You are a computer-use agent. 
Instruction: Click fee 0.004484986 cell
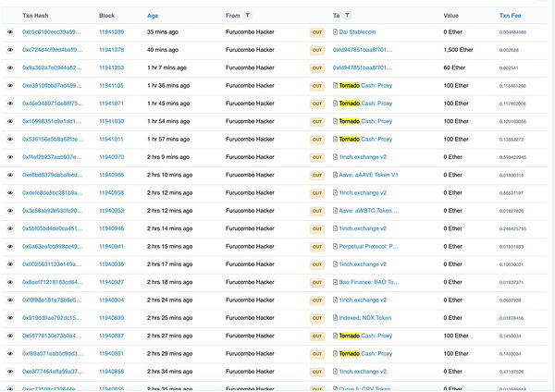click(x=512, y=32)
